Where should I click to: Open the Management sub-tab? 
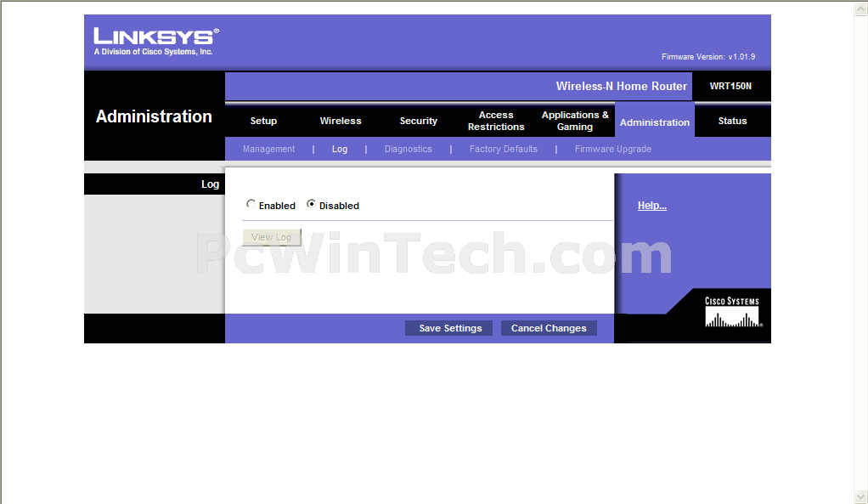pyautogui.click(x=268, y=149)
